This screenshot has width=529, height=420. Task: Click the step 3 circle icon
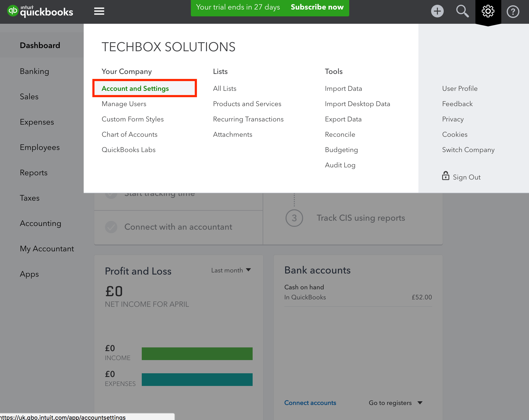(294, 218)
